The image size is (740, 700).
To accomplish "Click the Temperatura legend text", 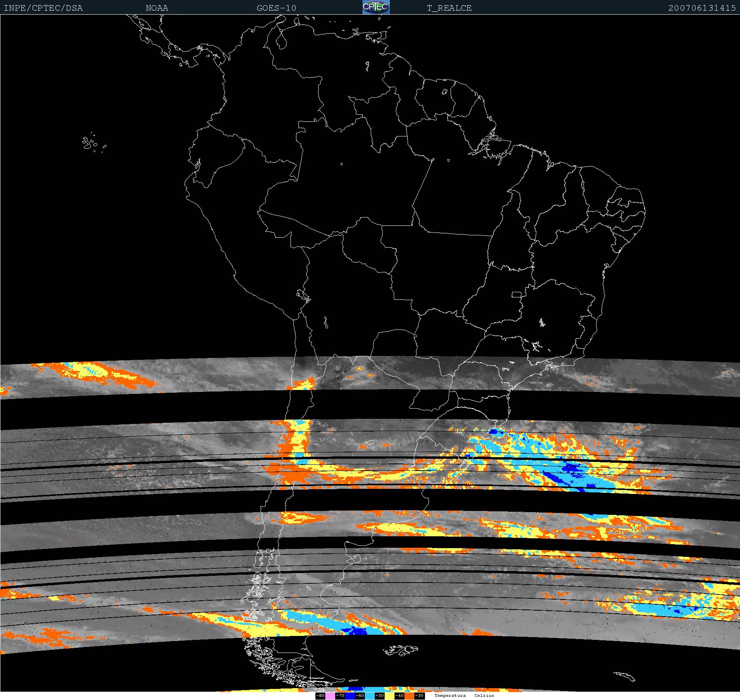I will point(450,695).
